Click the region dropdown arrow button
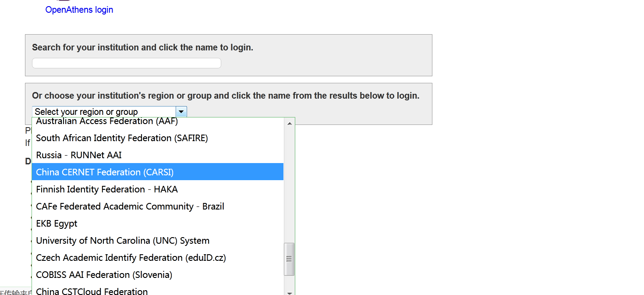The height and width of the screenshot is (295, 644). tap(181, 112)
